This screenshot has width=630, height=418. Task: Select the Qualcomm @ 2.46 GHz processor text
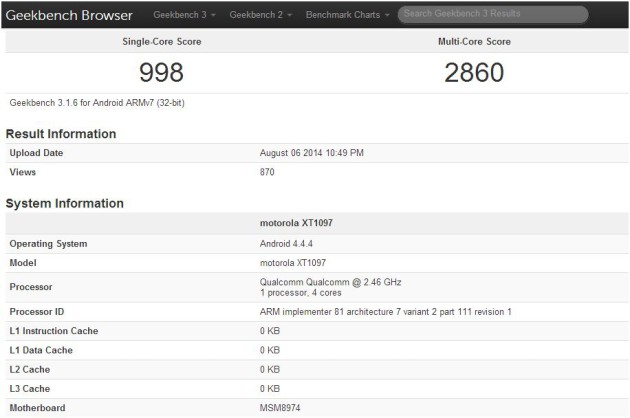[330, 282]
